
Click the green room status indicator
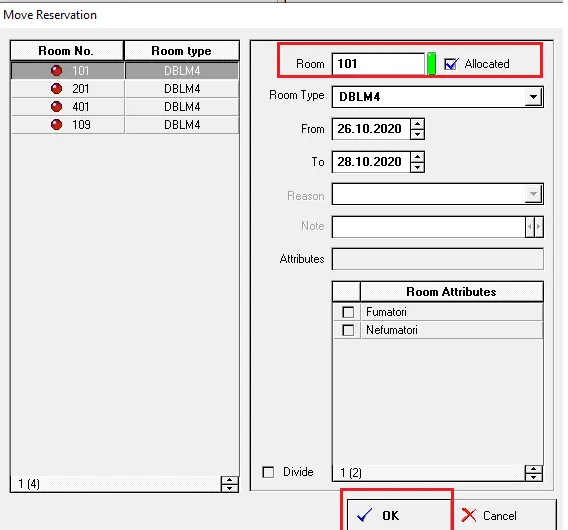[x=431, y=64]
